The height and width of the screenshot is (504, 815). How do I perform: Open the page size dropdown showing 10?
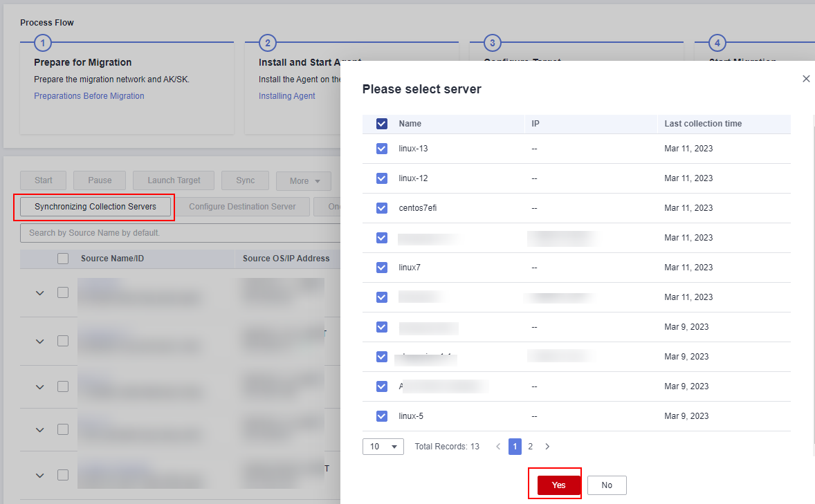[x=383, y=447]
